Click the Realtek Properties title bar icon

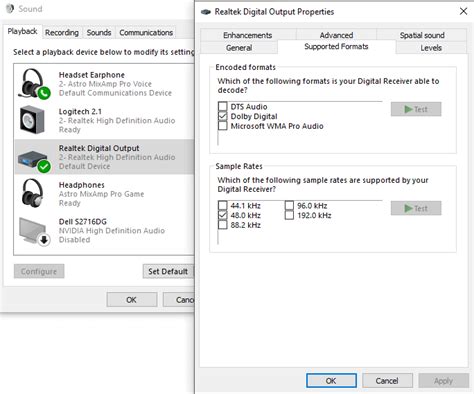206,12
